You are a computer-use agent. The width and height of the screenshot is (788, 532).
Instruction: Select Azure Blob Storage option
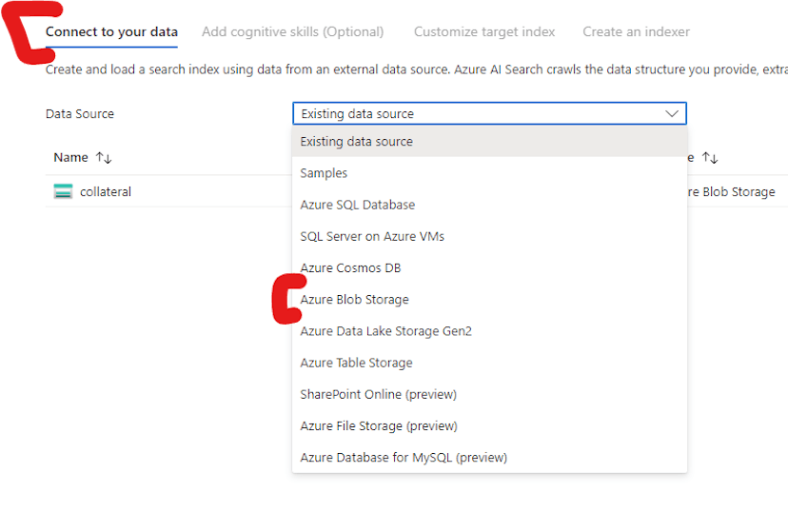point(354,300)
